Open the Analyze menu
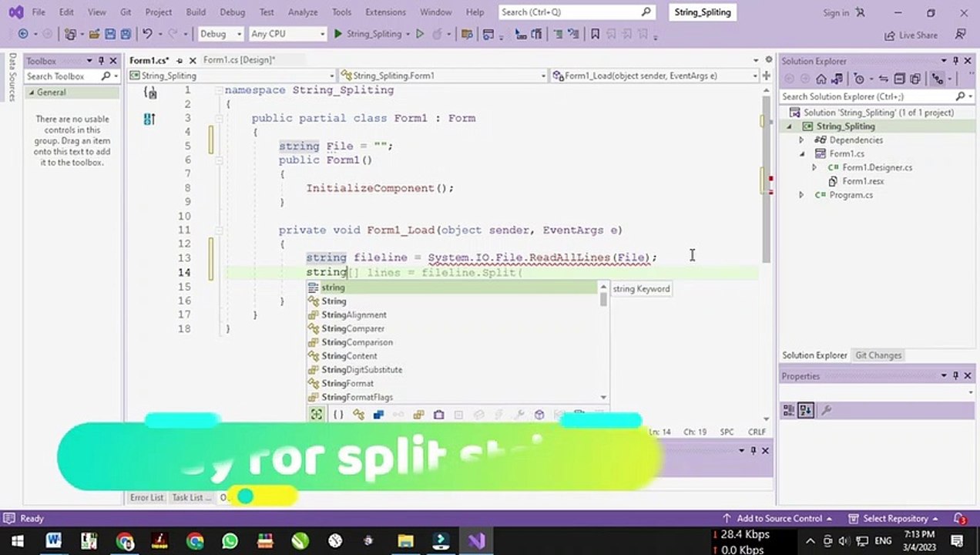The width and height of the screenshot is (980, 555). [303, 12]
